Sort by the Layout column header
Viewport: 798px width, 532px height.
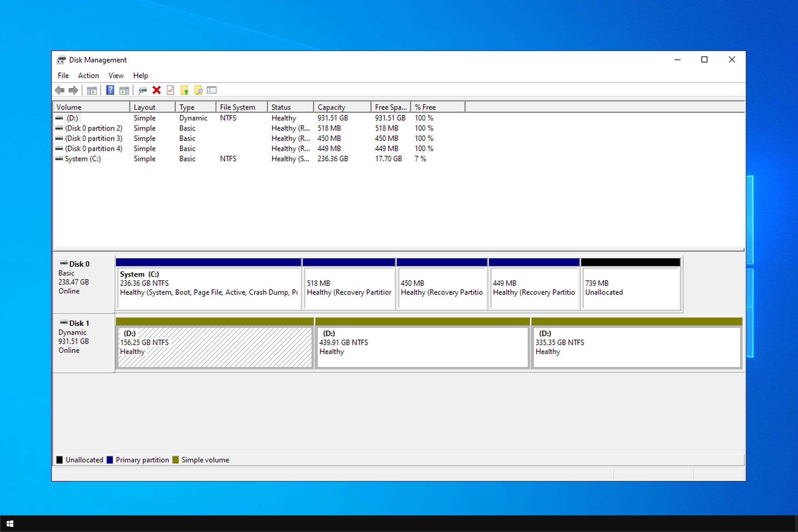coord(153,107)
